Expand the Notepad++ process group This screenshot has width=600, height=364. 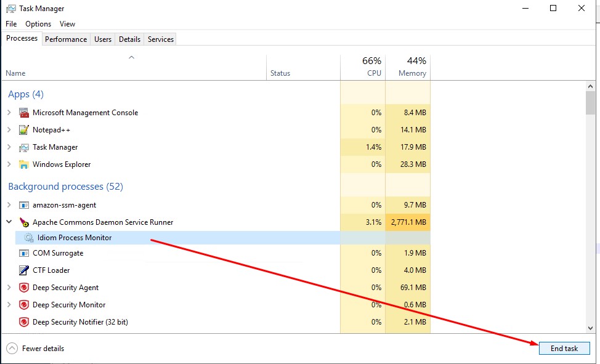9,129
